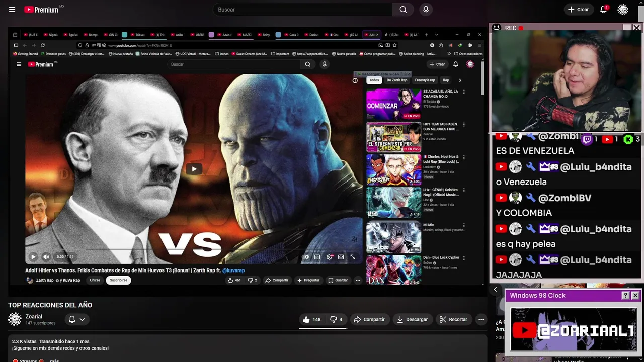Click the inner browser vertical scrollbar
The image size is (644, 362).
482,78
